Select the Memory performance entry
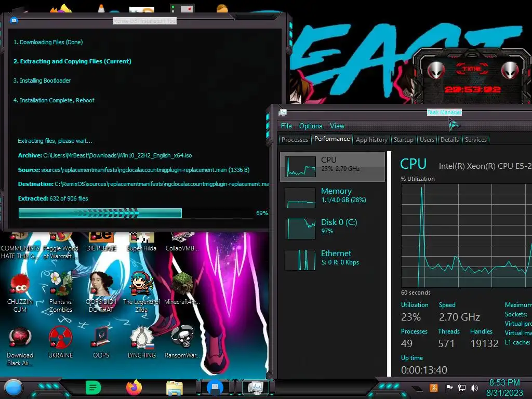The width and height of the screenshot is (532, 399). click(332, 197)
